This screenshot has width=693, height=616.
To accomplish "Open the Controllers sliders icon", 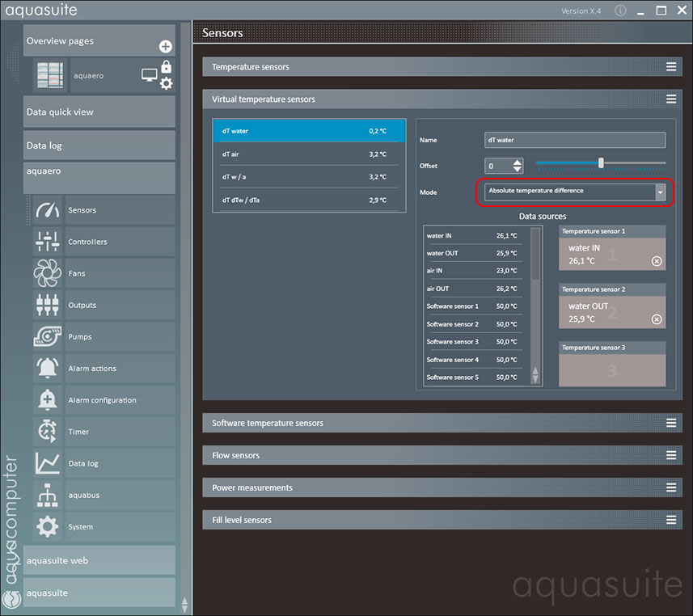I will [48, 242].
